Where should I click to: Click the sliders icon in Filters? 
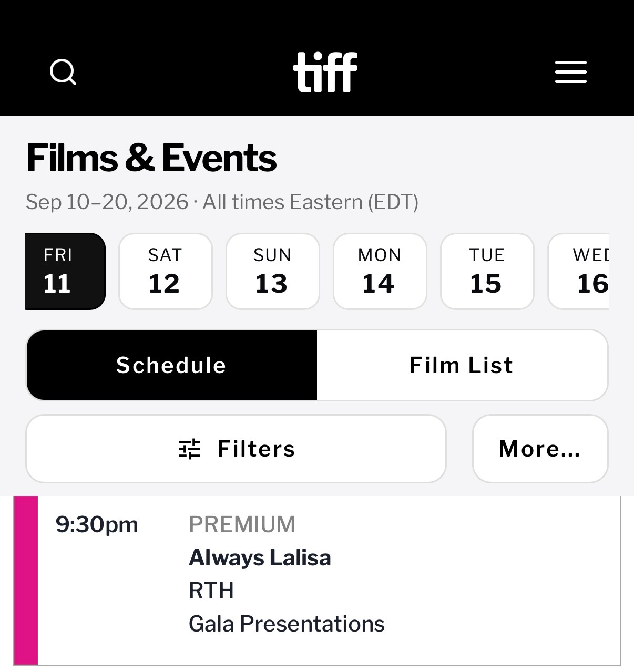pos(190,449)
